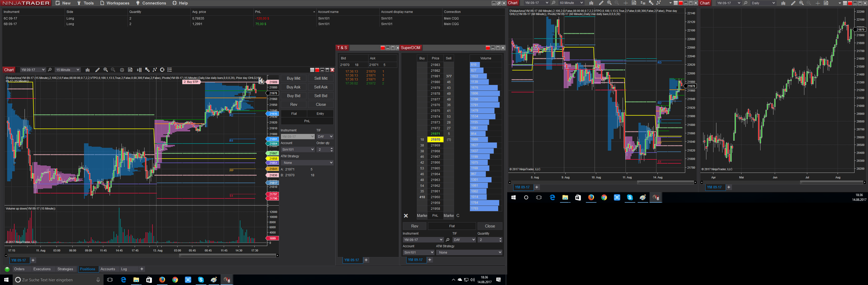Open instrument search in the SuperDOM
The width and height of the screenshot is (868, 285).
(x=447, y=240)
